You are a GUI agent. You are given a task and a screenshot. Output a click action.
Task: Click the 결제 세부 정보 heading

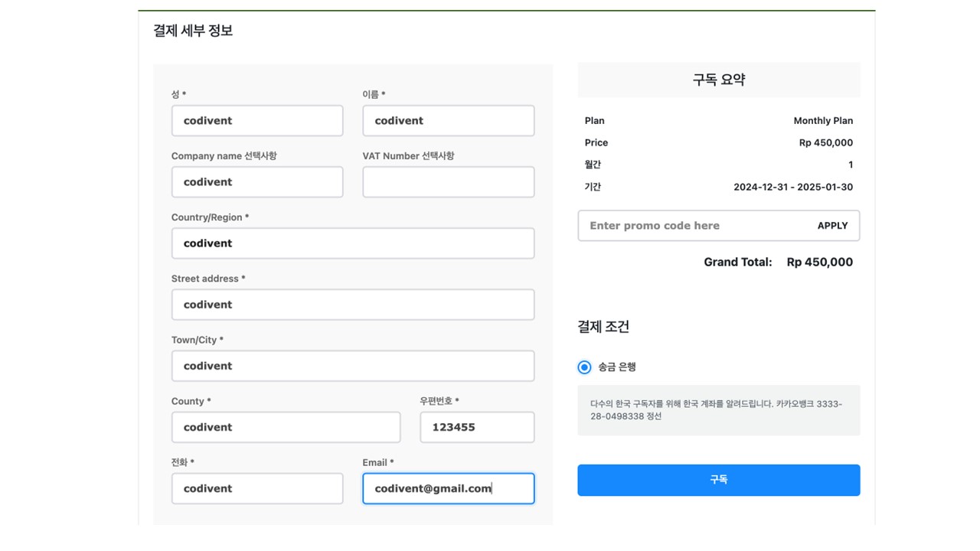pos(193,31)
